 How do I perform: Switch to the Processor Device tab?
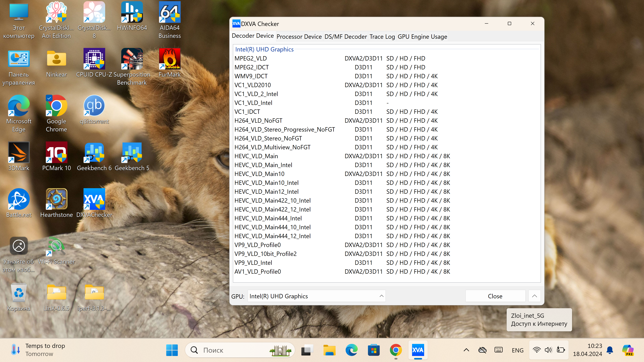click(x=299, y=37)
